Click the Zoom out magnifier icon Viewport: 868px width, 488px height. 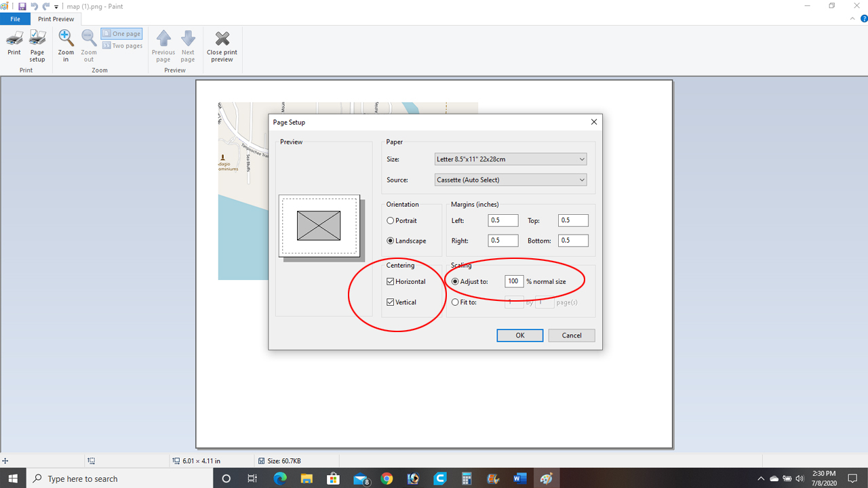89,38
